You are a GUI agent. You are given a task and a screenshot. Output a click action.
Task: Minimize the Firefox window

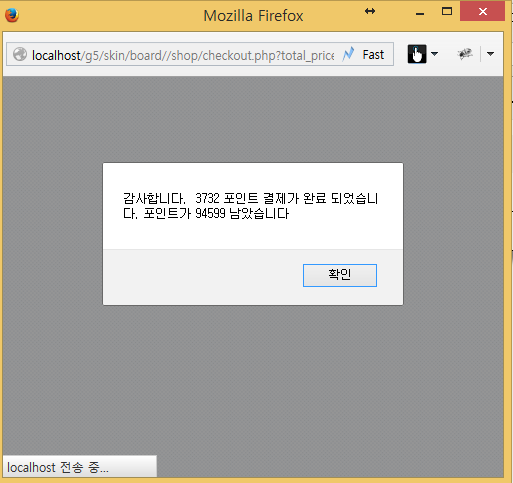(x=420, y=13)
